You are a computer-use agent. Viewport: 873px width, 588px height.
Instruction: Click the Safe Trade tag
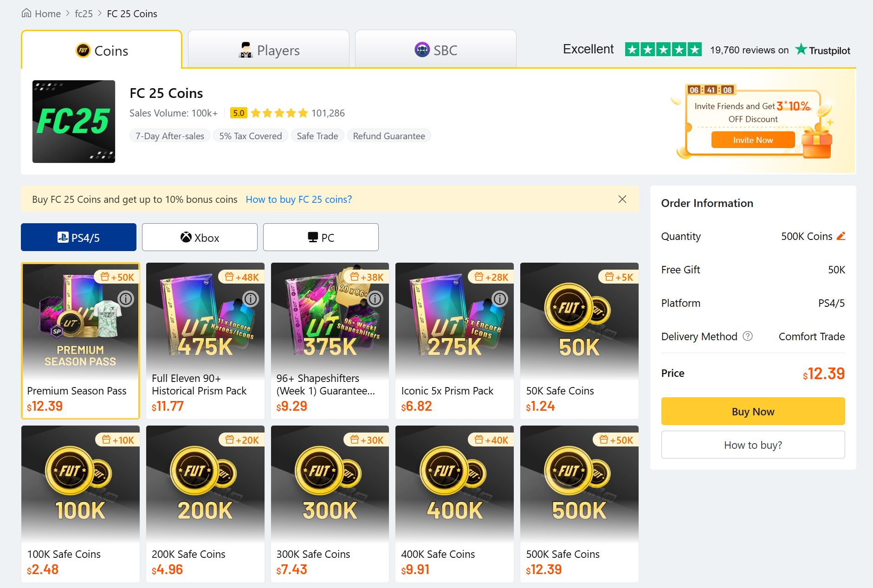tap(317, 136)
